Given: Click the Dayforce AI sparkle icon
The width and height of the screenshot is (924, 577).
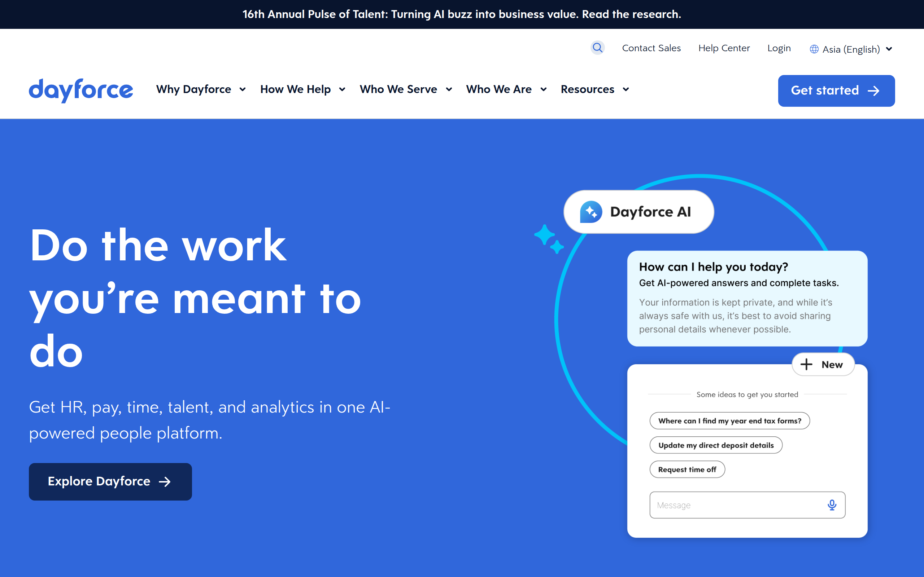Looking at the screenshot, I should coord(590,212).
